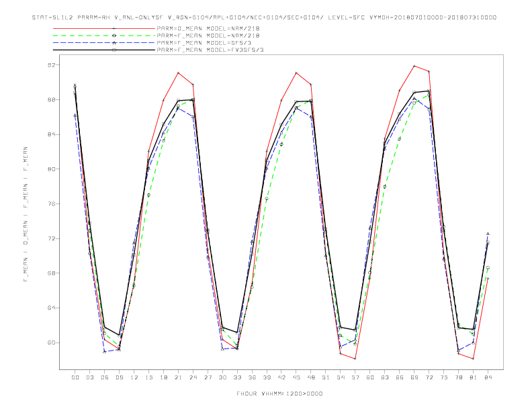Click y-axis tick value 60
Viewport: 532px width, 411px height.
(x=52, y=342)
